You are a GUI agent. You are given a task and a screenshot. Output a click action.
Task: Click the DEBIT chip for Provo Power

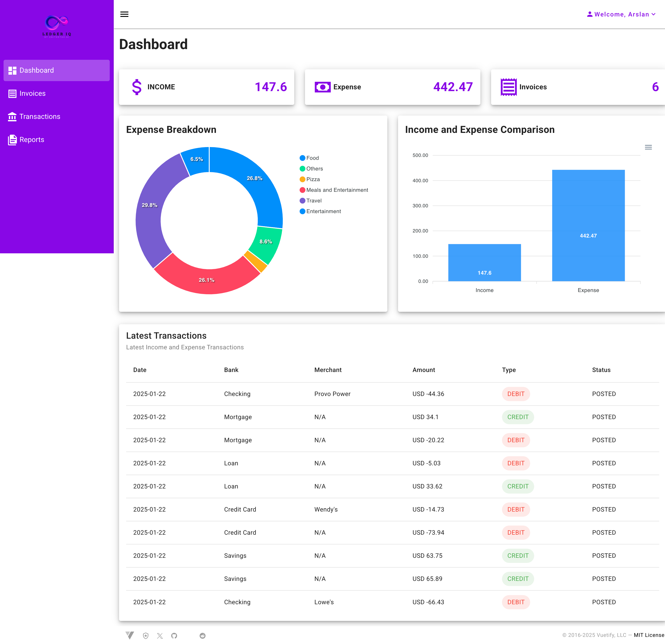[x=515, y=394]
